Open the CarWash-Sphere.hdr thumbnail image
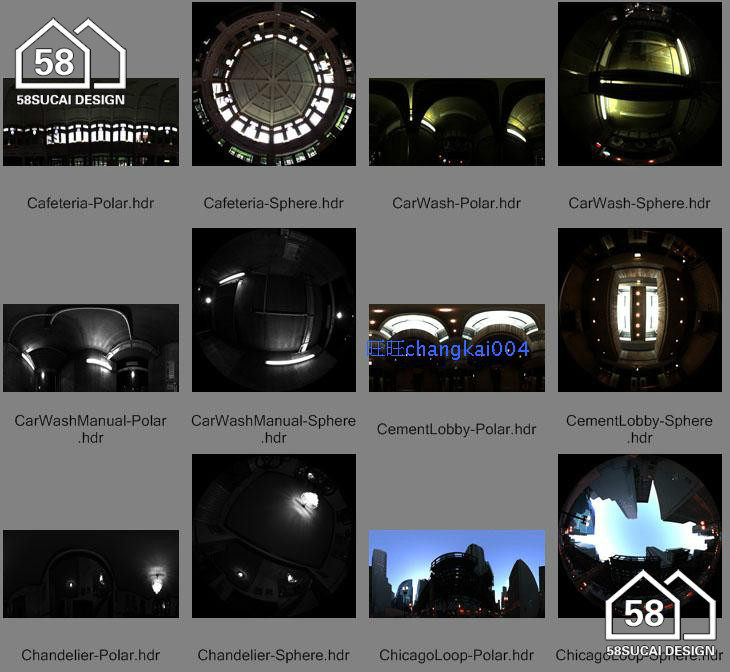The image size is (730, 672). coord(640,84)
